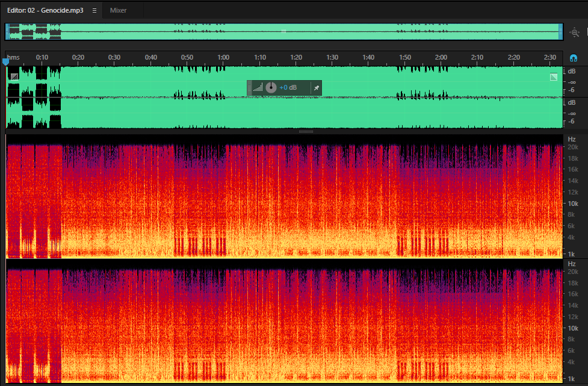Image resolution: width=588 pixels, height=386 pixels.
Task: Click the blue playhead marker on the timeline
Action: point(5,61)
